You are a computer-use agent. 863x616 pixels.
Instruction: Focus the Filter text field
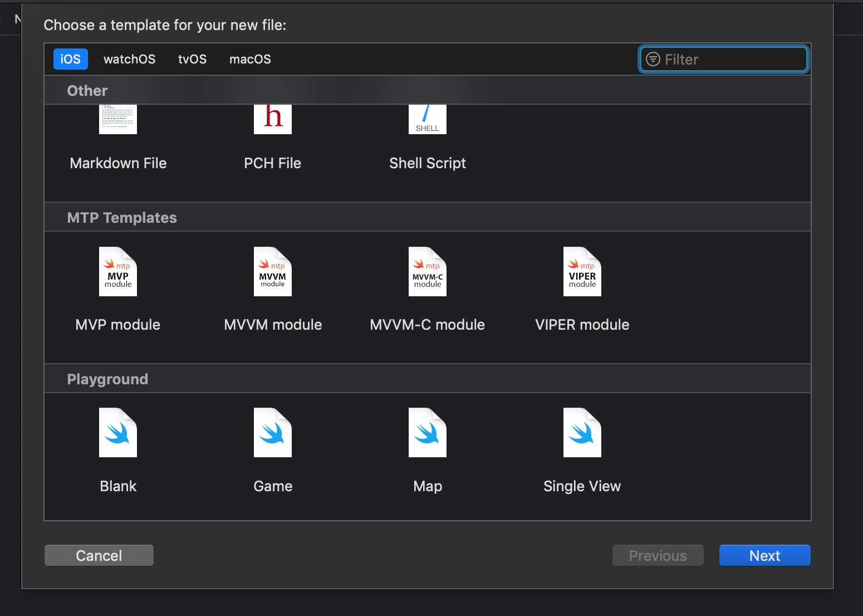[724, 59]
